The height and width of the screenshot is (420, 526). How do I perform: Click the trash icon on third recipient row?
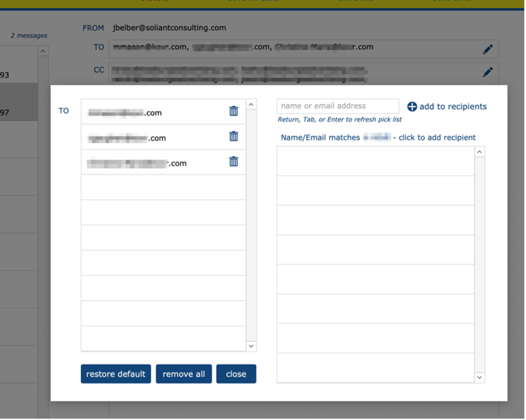tap(234, 162)
